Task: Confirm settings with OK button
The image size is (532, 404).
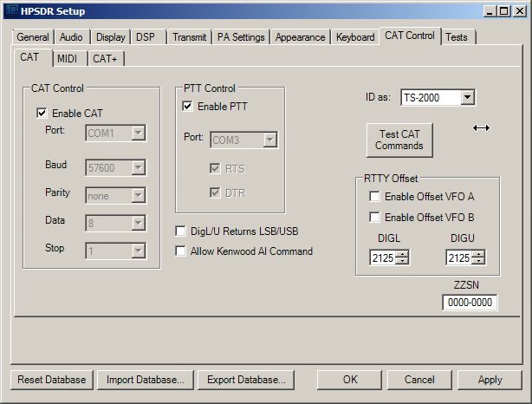Action: (349, 380)
